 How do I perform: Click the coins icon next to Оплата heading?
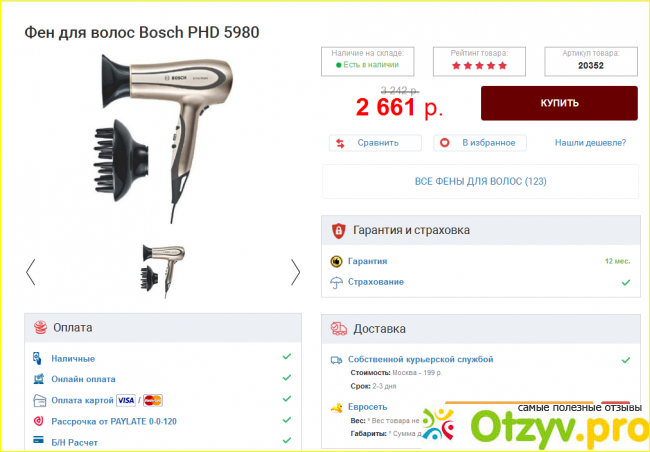pyautogui.click(x=40, y=327)
